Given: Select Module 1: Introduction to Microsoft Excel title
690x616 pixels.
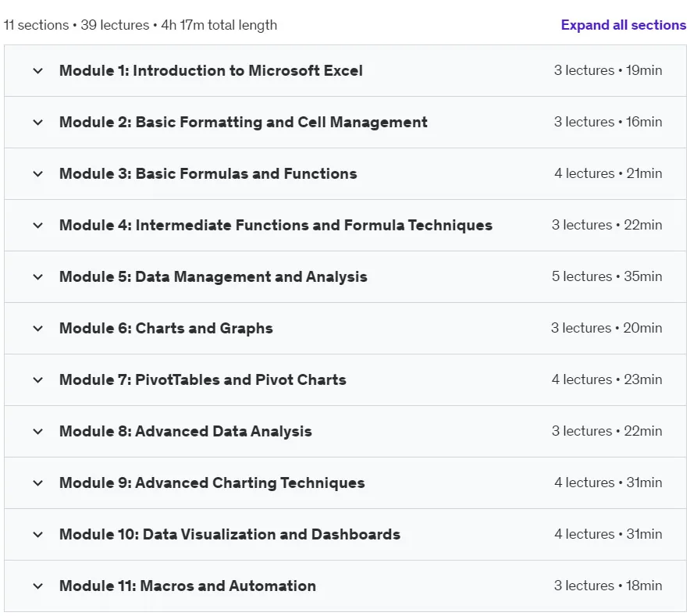Looking at the screenshot, I should [211, 70].
